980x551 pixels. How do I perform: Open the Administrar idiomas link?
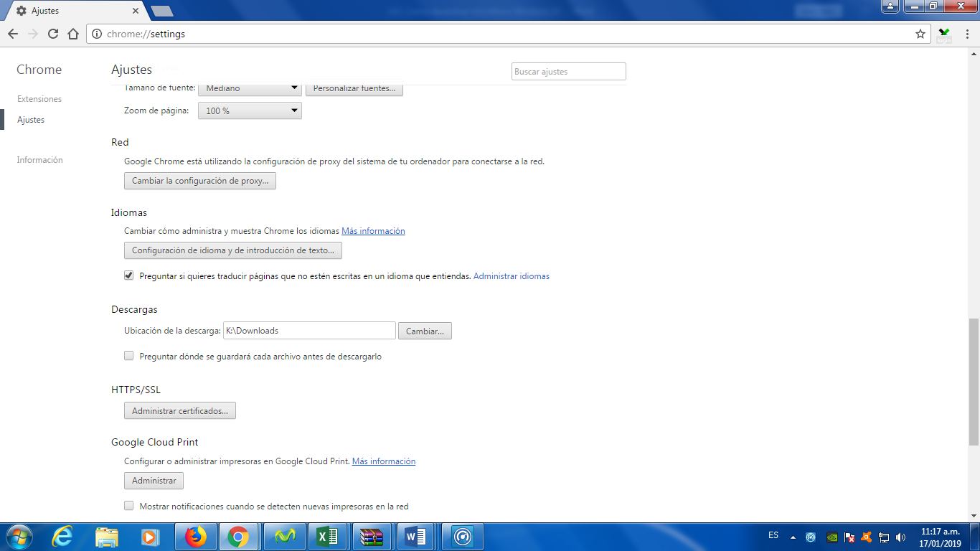click(x=512, y=276)
